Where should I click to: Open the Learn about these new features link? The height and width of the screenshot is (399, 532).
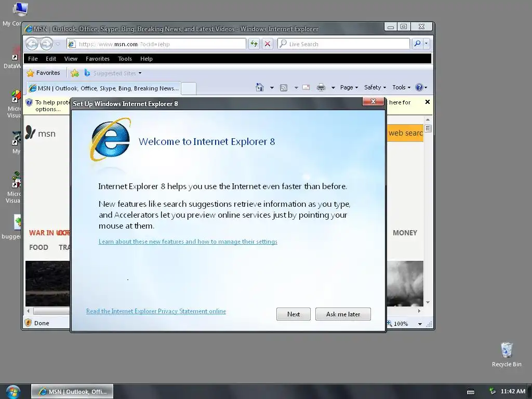[188, 242]
